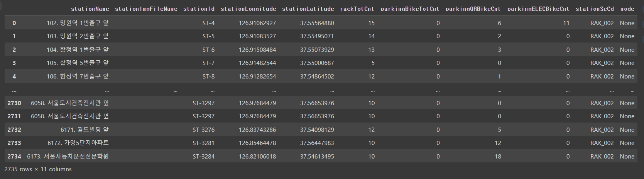The width and height of the screenshot is (644, 179).
Task: Click row index 2732
Action: tap(14, 130)
